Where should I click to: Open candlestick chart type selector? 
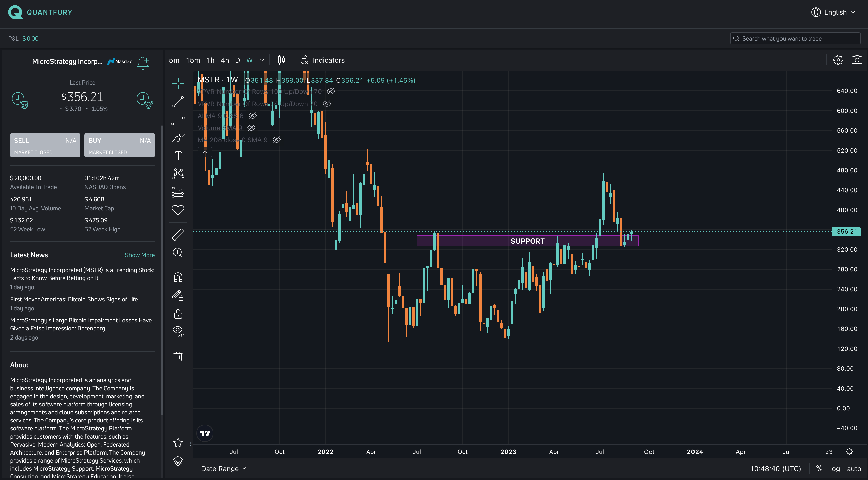click(281, 60)
